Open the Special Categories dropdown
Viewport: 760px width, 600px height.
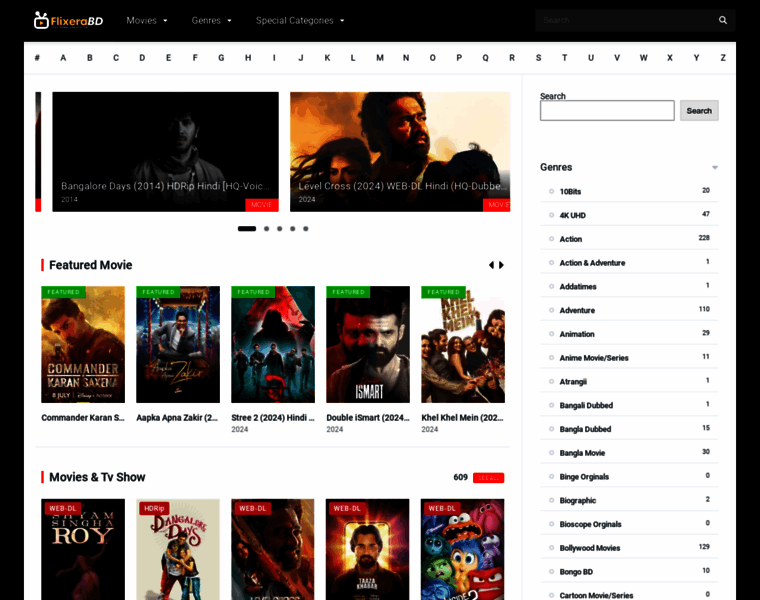pyautogui.click(x=300, y=20)
